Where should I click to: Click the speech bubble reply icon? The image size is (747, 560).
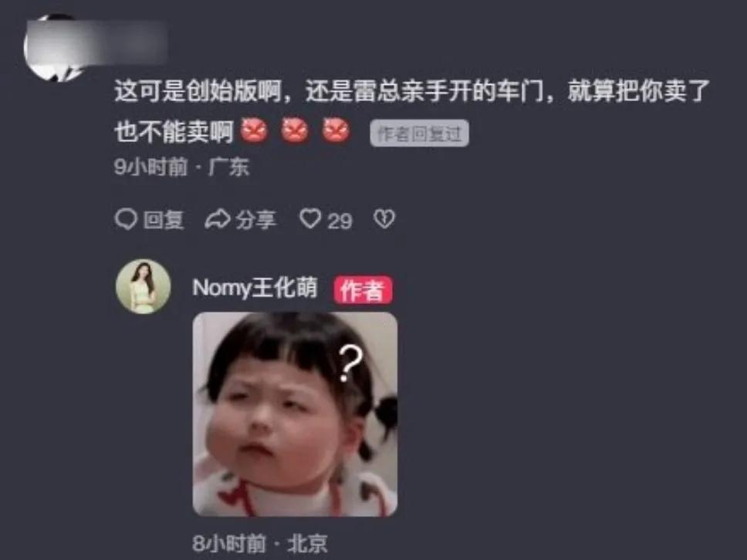click(x=126, y=220)
